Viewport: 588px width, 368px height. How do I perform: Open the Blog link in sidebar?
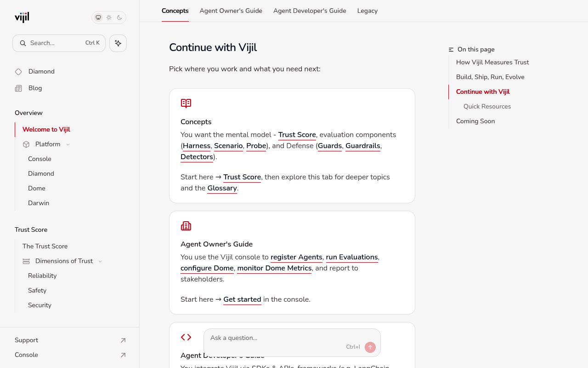[x=35, y=88]
